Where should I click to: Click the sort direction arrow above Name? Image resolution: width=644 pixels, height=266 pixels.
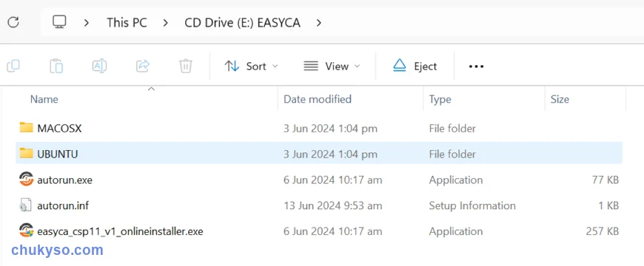(x=151, y=89)
